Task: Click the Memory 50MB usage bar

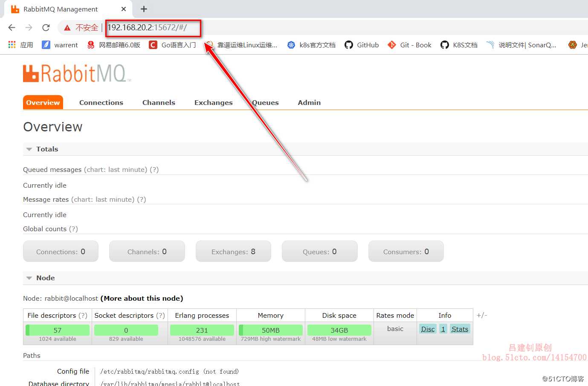Action: pos(271,330)
